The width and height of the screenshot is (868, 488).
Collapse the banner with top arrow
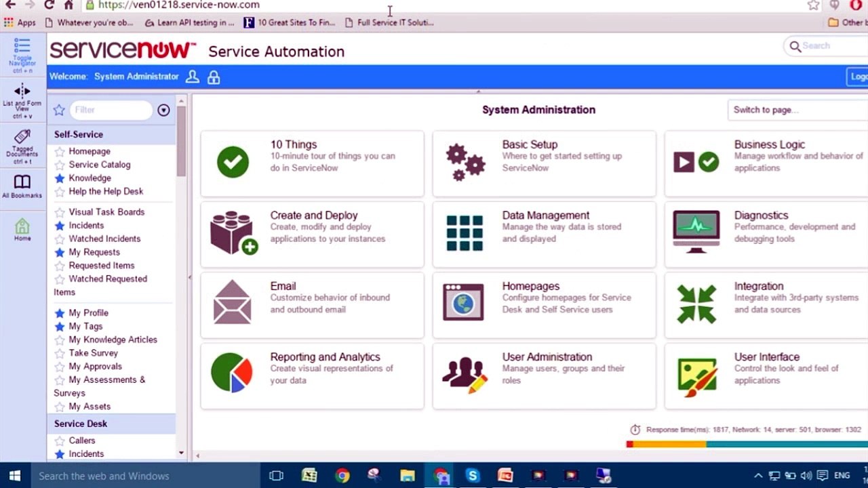(x=478, y=91)
